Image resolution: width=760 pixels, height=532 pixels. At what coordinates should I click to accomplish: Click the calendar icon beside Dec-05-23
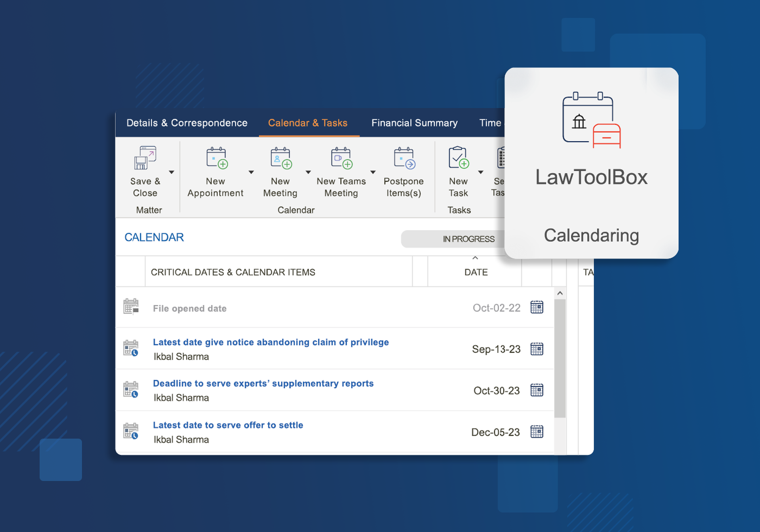(537, 432)
